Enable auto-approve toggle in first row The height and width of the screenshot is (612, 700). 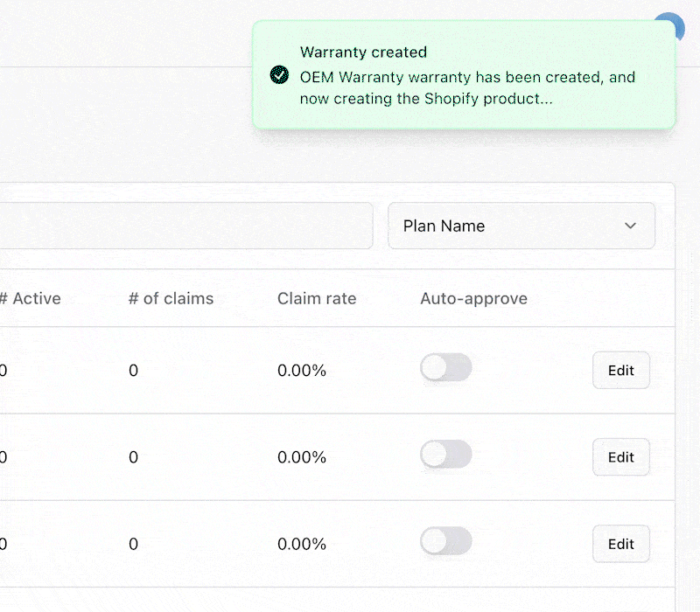pyautogui.click(x=446, y=367)
